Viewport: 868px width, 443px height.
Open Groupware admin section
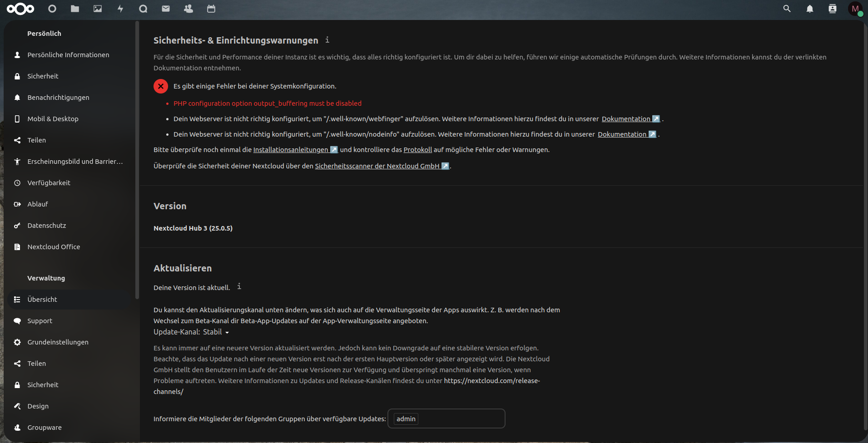click(69, 428)
